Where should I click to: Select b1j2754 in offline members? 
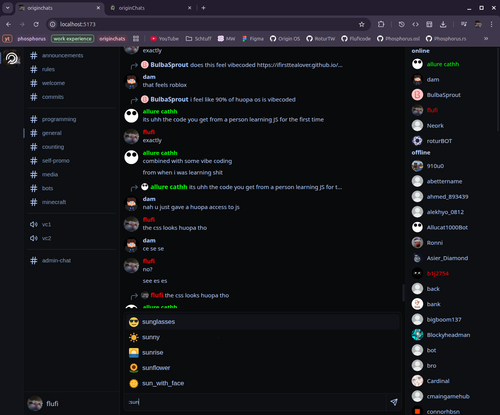pos(452,273)
